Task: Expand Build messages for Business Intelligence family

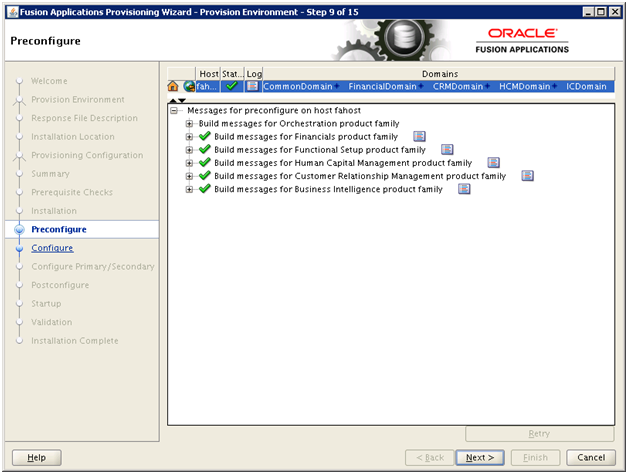Action: (x=189, y=190)
